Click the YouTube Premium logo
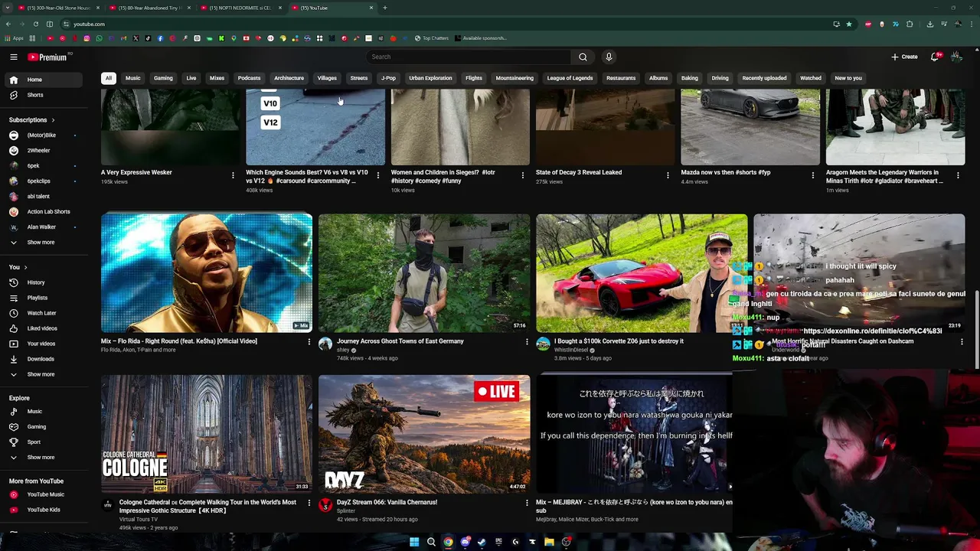Viewport: 980px width, 551px height. 47,57
